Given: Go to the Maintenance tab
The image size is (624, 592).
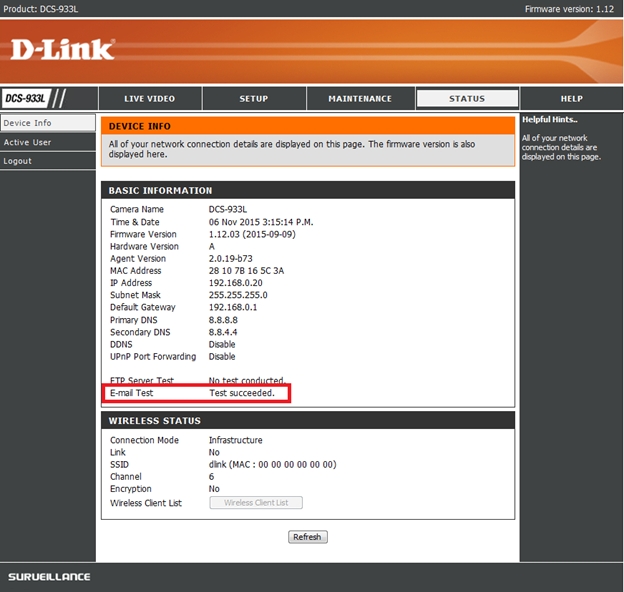Looking at the screenshot, I should point(360,99).
